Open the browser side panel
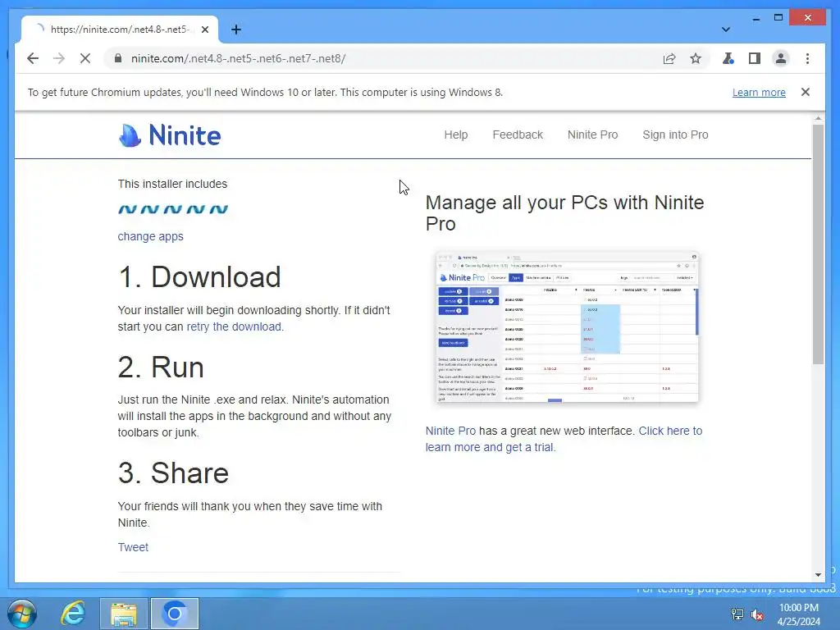Viewport: 840px width, 630px height. click(x=755, y=58)
